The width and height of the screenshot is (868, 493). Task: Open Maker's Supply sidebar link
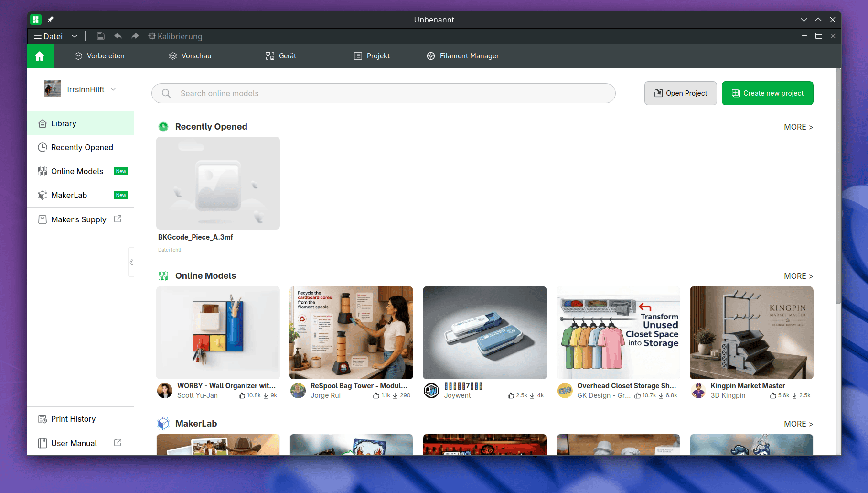pos(80,219)
